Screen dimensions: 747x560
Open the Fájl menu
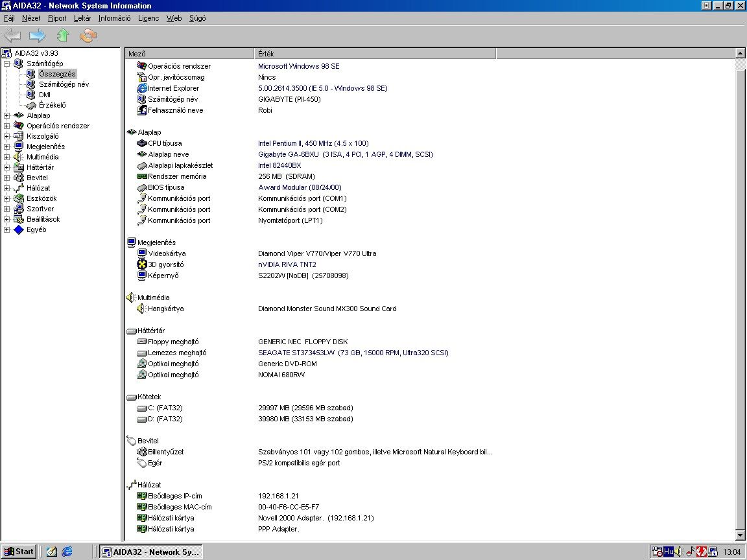(9, 18)
